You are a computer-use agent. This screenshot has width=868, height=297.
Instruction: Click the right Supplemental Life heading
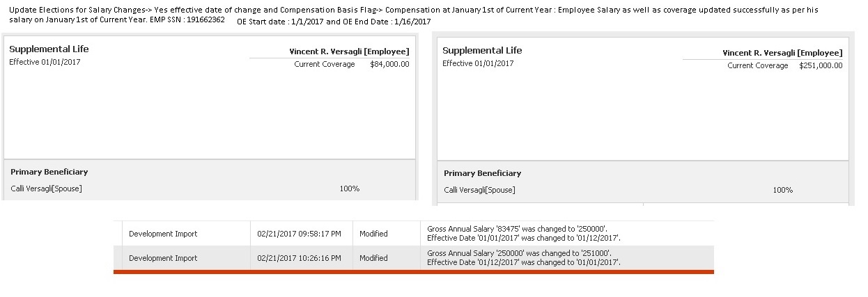[482, 51]
